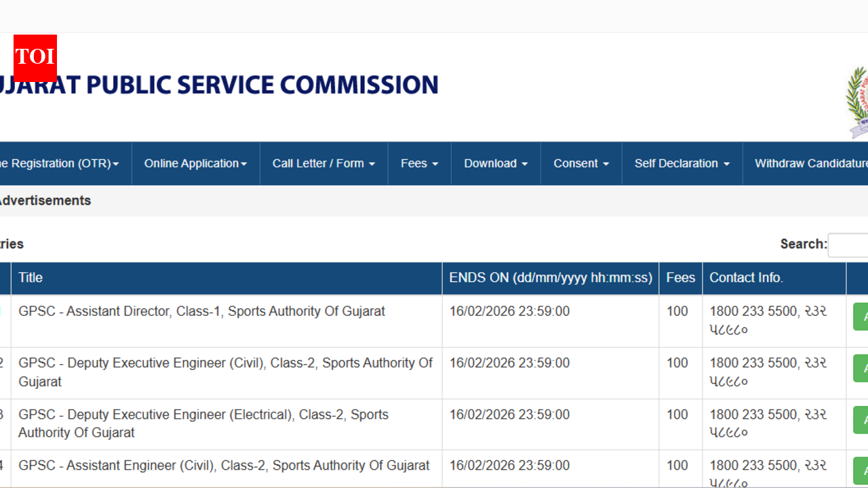Open the Download dropdown menu

coord(495,163)
